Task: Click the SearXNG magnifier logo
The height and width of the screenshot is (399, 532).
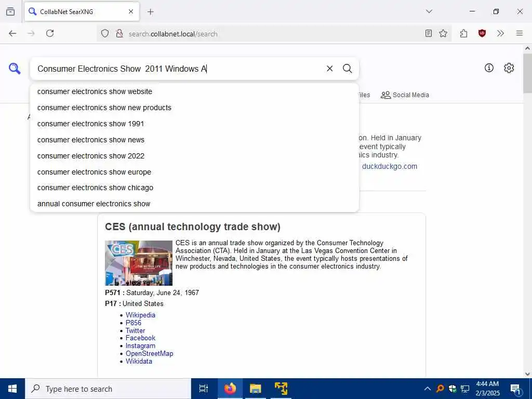Action: (15, 68)
